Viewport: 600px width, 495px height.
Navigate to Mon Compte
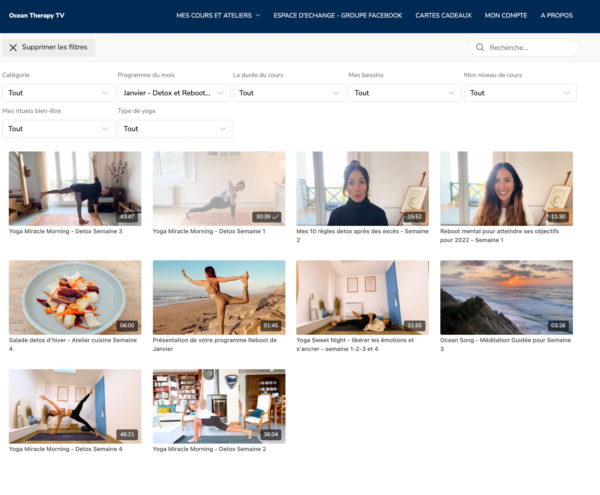point(506,15)
